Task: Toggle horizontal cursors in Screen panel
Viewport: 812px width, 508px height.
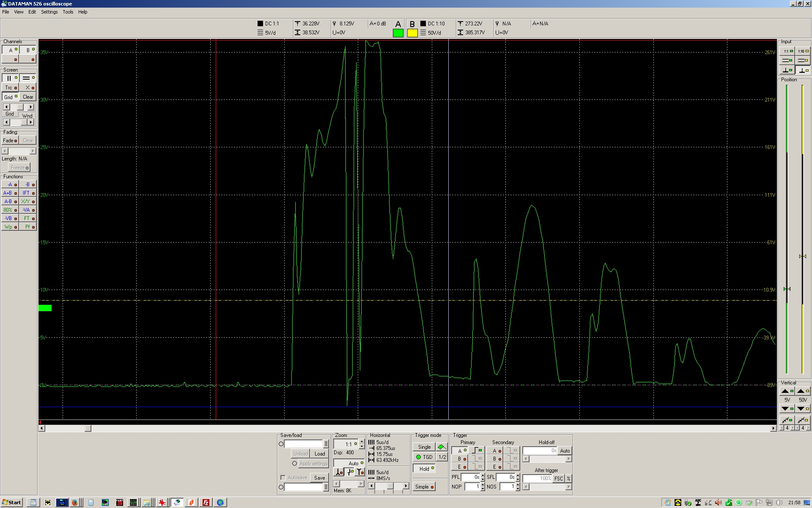Action: click(27, 78)
